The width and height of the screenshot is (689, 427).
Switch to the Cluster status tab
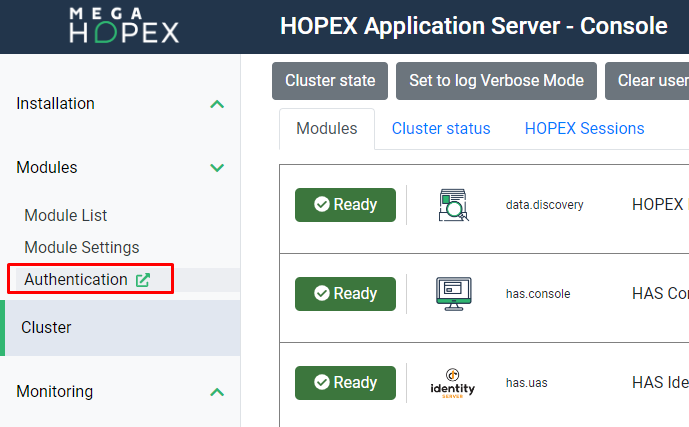click(x=441, y=129)
